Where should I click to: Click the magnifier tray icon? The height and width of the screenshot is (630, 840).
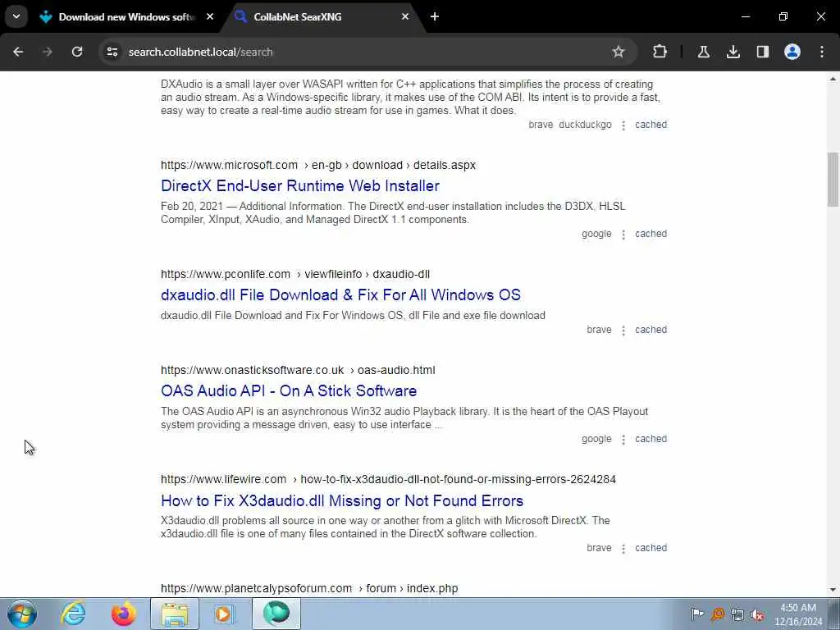(x=718, y=614)
